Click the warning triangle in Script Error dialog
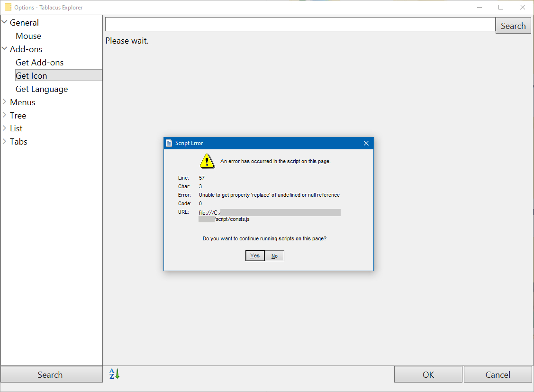 207,161
